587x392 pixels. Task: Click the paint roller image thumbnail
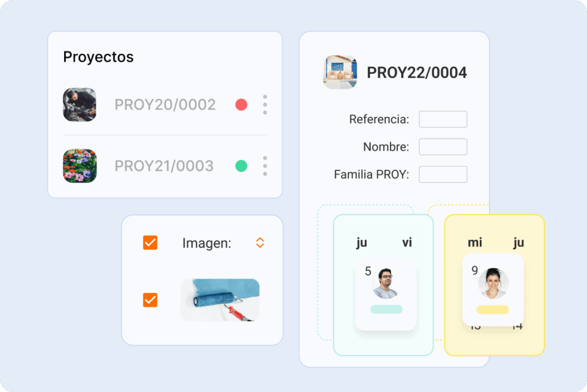220,300
